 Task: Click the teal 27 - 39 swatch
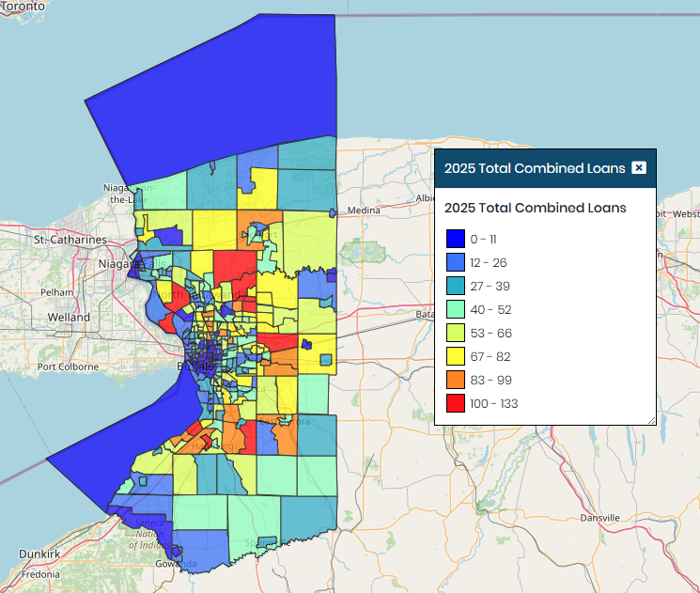tap(456, 286)
